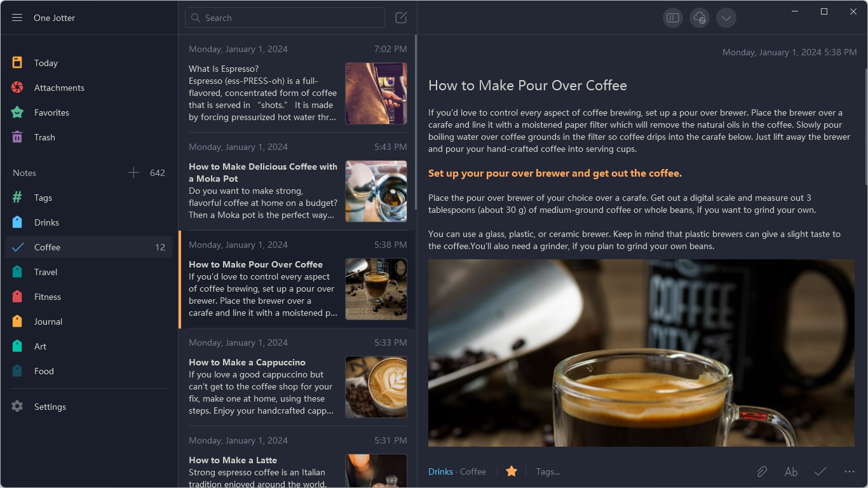Click the note title in editor
Image resolution: width=868 pixels, height=488 pixels.
tap(527, 86)
